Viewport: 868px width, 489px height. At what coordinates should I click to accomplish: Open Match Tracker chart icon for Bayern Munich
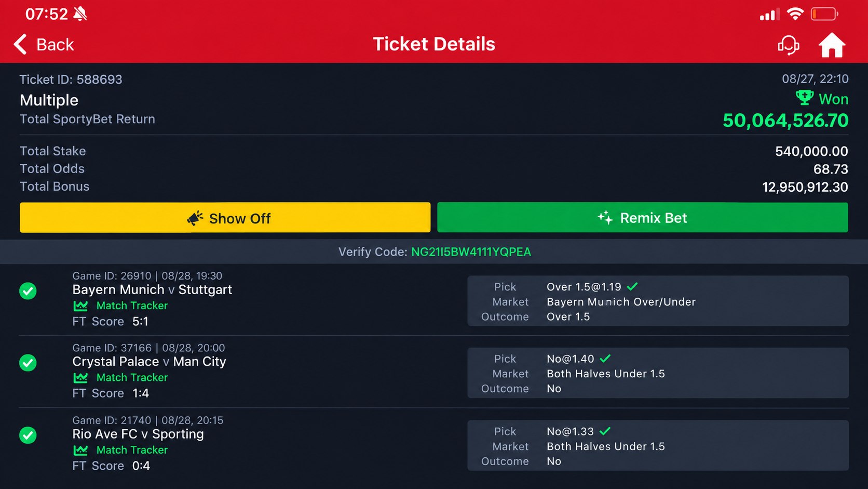[x=80, y=306]
